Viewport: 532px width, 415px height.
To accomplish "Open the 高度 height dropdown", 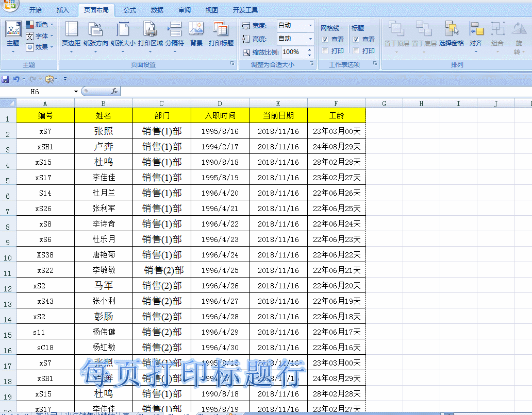I will click(310, 39).
